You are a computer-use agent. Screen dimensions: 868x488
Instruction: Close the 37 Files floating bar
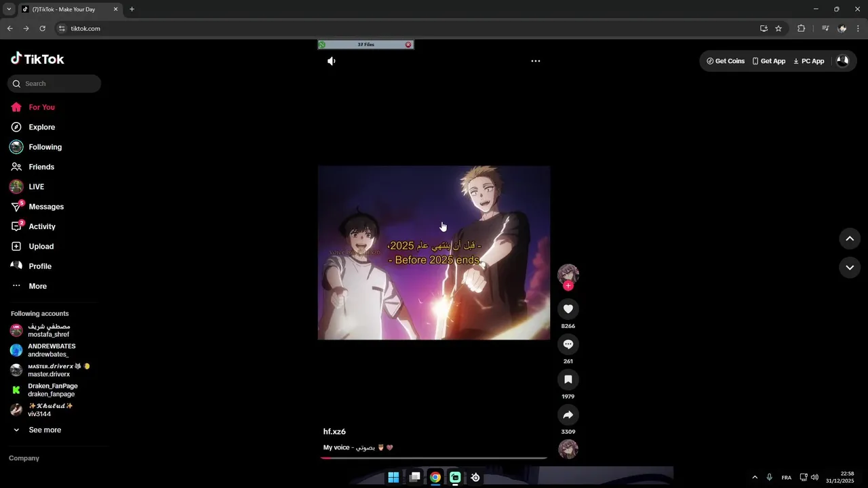(x=408, y=45)
